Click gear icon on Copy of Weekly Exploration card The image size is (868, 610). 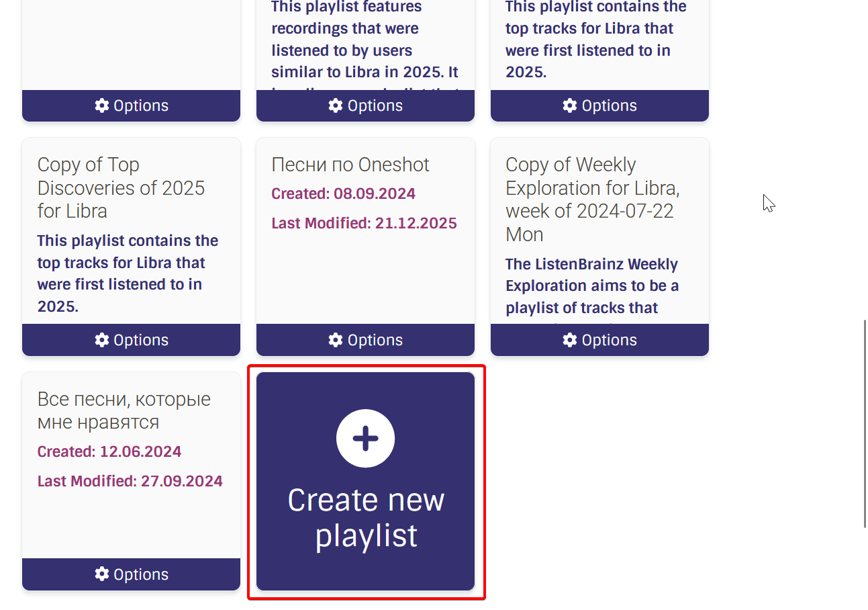coord(570,340)
